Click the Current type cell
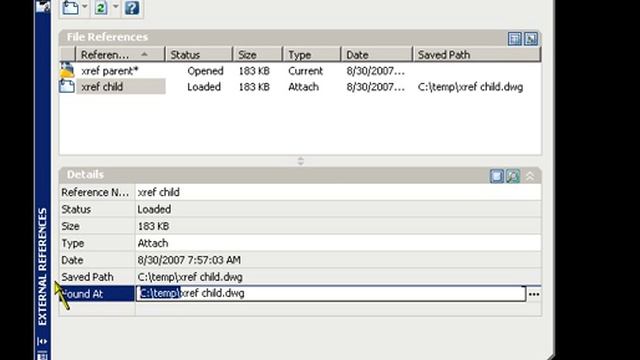Image resolution: width=640 pixels, height=360 pixels. pyautogui.click(x=305, y=71)
